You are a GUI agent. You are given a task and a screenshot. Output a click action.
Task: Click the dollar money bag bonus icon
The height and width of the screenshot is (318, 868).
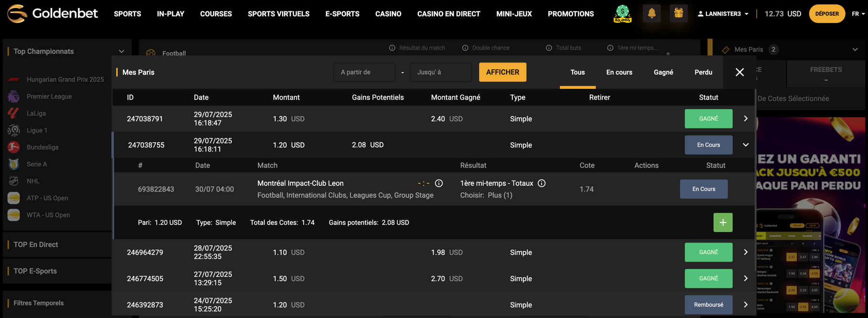click(622, 13)
